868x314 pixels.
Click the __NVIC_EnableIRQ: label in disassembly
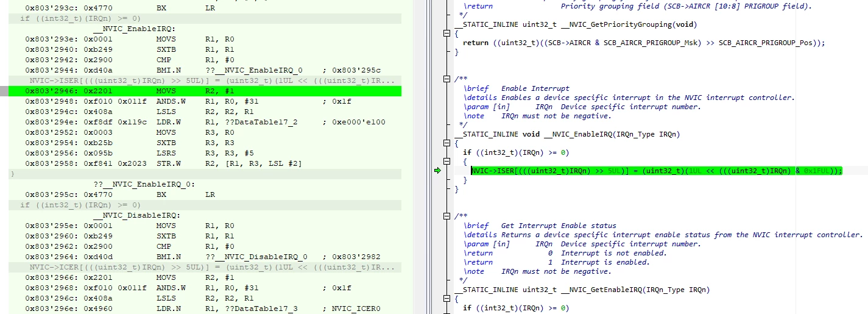pyautogui.click(x=134, y=29)
